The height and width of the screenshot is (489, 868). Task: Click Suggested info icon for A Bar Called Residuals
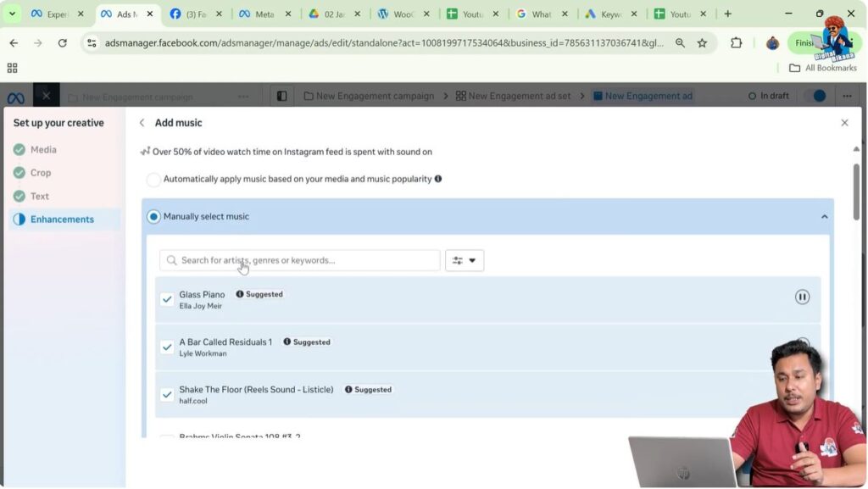click(287, 342)
